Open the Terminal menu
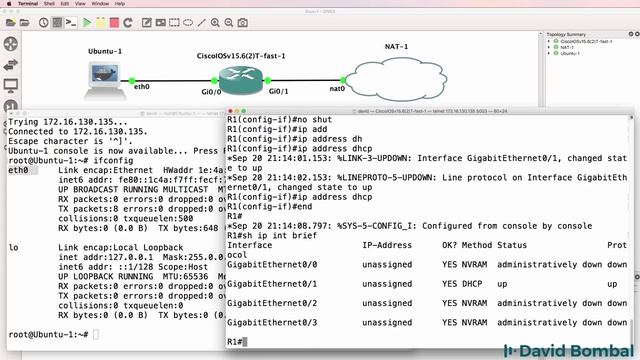The image size is (640, 360). pyautogui.click(x=28, y=4)
